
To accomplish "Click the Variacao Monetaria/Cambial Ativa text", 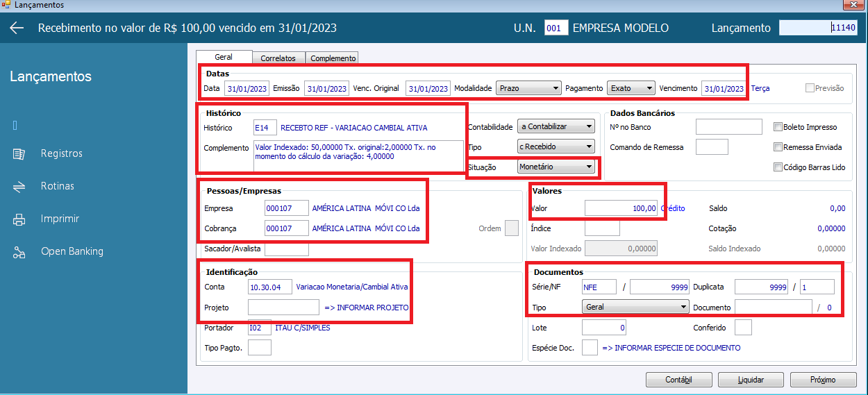I will 352,287.
